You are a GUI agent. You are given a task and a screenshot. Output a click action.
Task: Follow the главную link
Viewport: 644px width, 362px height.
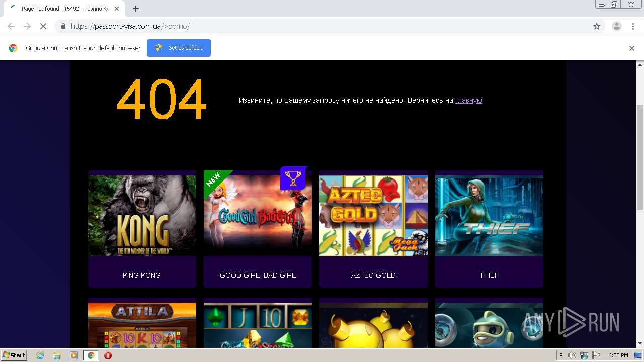click(x=469, y=100)
